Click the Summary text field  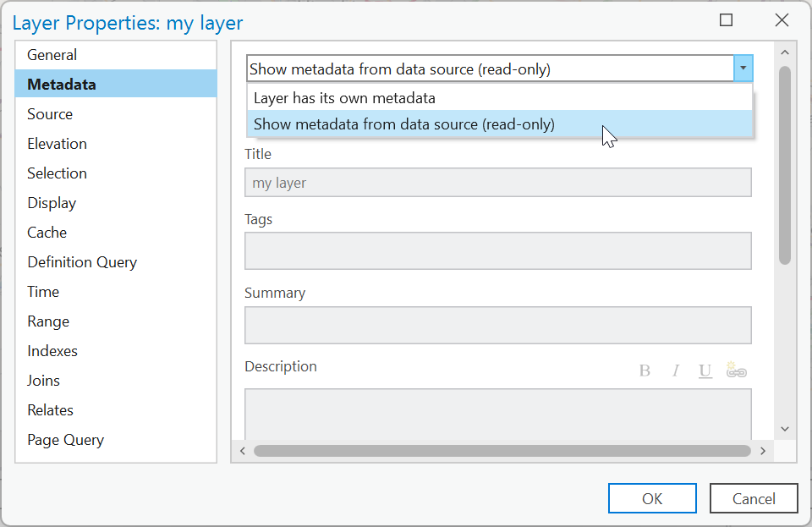click(497, 325)
